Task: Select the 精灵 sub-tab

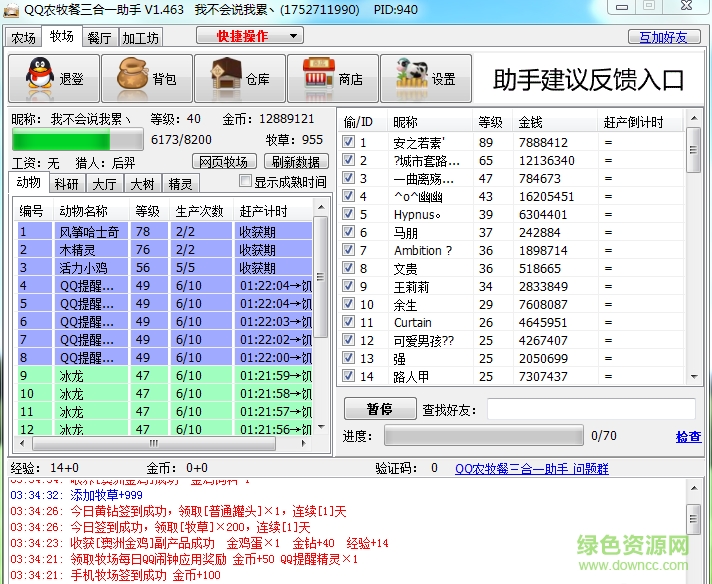Action: [x=180, y=183]
